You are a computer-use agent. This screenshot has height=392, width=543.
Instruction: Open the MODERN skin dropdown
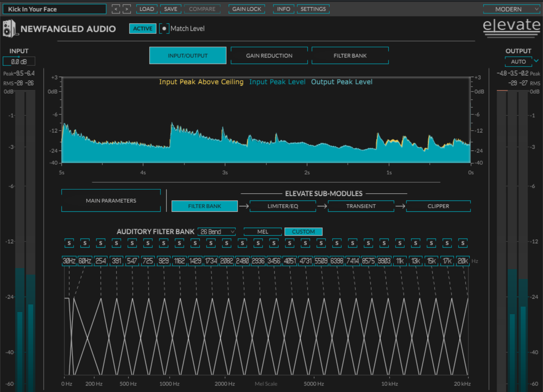(x=512, y=9)
